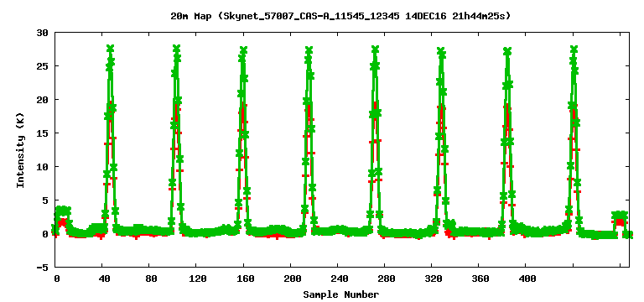Screen dimensions: 644x302
Task: Click the third peak top near sample 160
Action: [x=243, y=49]
